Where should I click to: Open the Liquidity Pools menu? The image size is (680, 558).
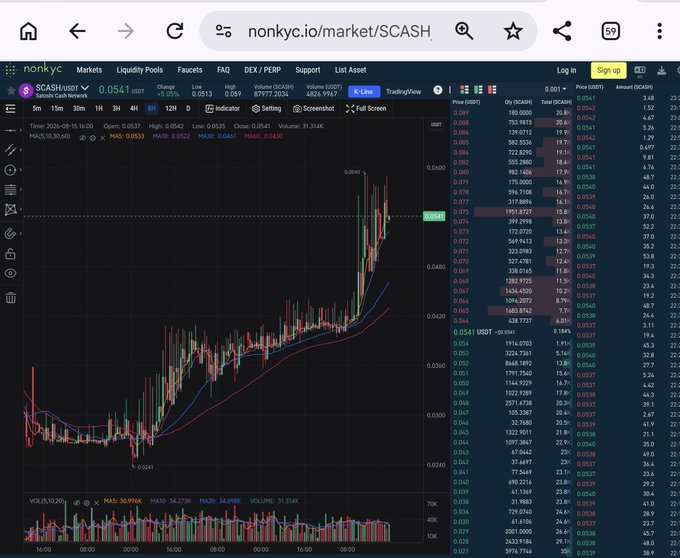140,70
